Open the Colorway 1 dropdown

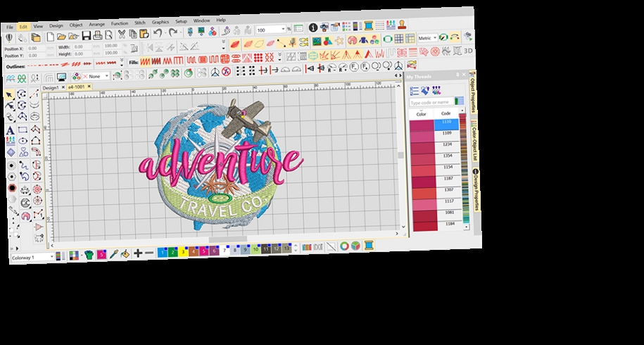[52, 257]
